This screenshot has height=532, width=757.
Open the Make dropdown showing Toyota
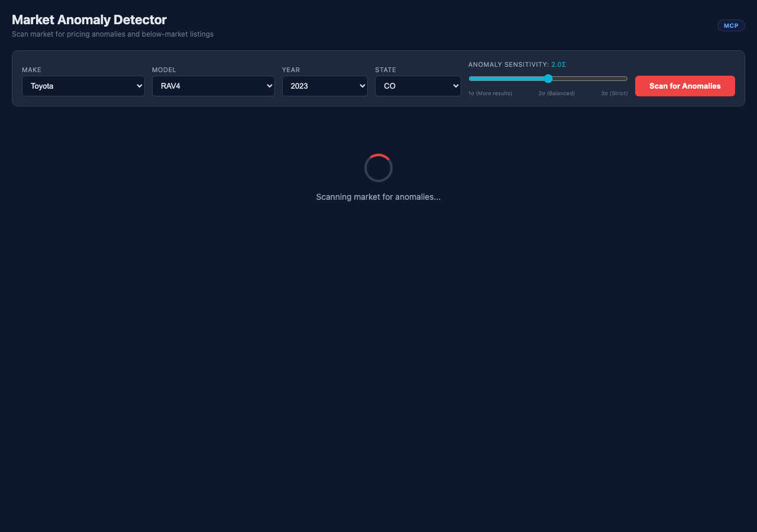click(83, 86)
